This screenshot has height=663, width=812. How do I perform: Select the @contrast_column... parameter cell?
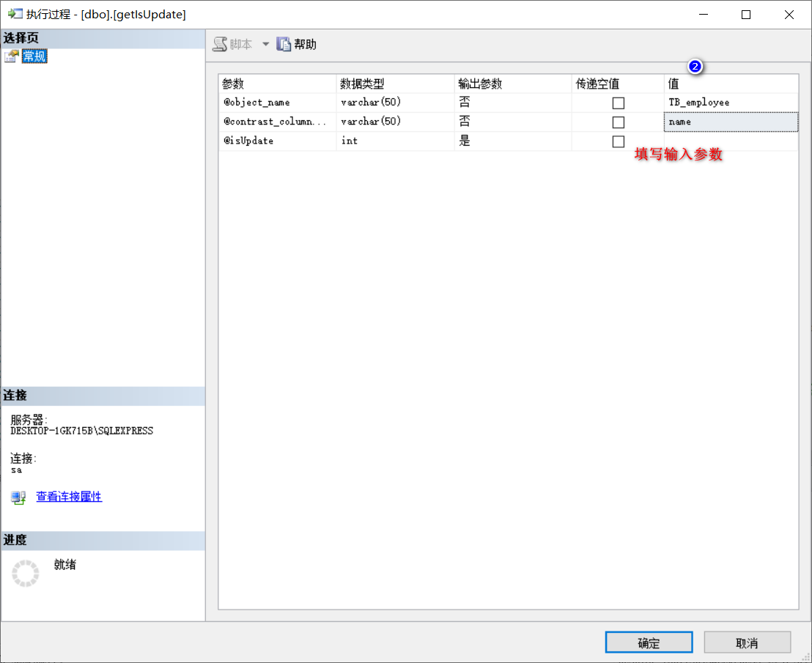tap(278, 122)
